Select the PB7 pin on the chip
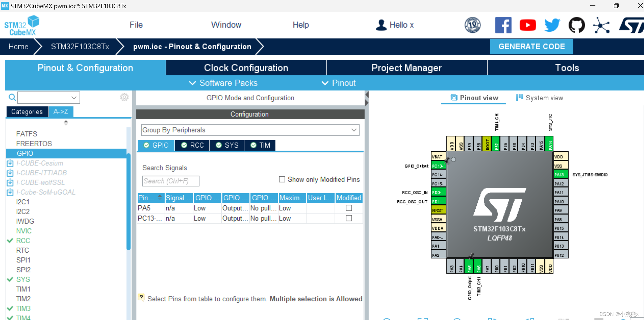This screenshot has height=320, width=644. [496, 144]
